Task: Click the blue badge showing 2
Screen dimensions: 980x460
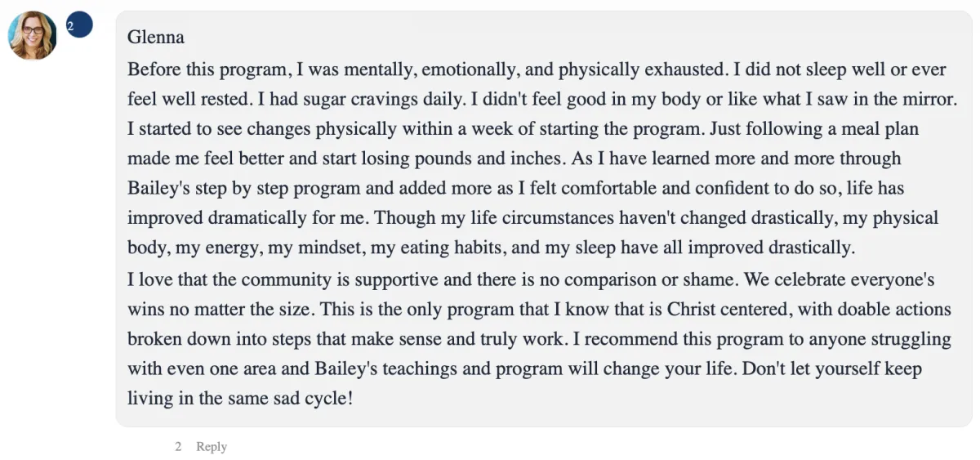Action: coord(78,25)
